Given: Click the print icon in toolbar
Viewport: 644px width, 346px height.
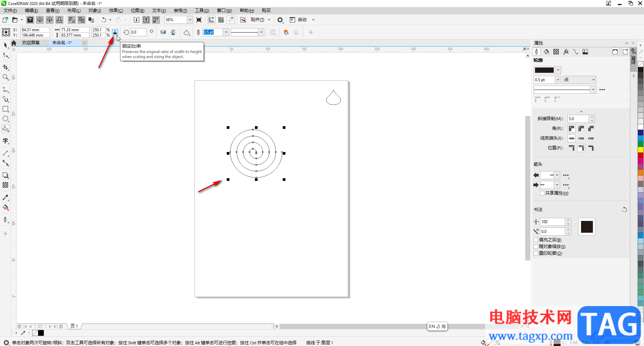Looking at the screenshot, I should [x=59, y=20].
